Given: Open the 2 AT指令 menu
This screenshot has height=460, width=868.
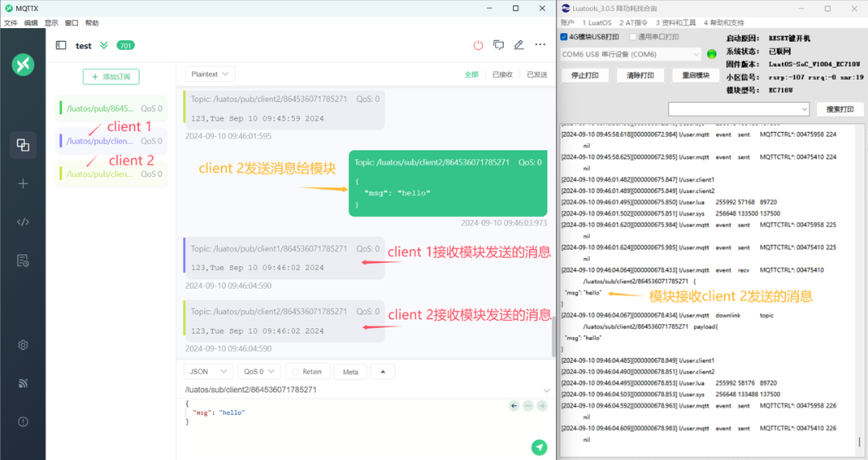Looking at the screenshot, I should coord(633,23).
